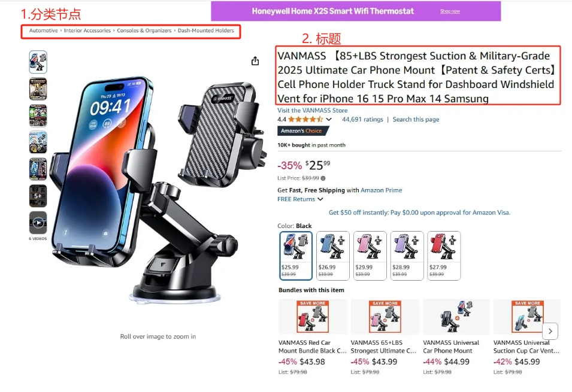
Task: Choose the blue color swatch at $26.99
Action: [332, 256]
